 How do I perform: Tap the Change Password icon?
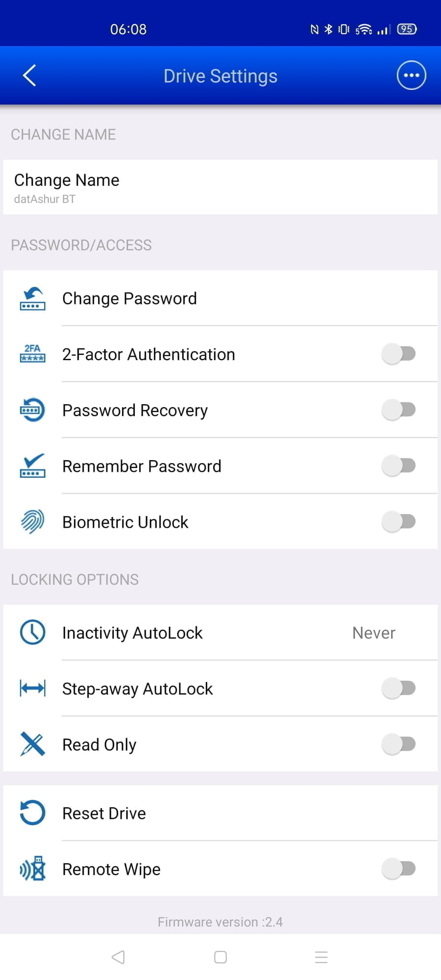coord(32,298)
